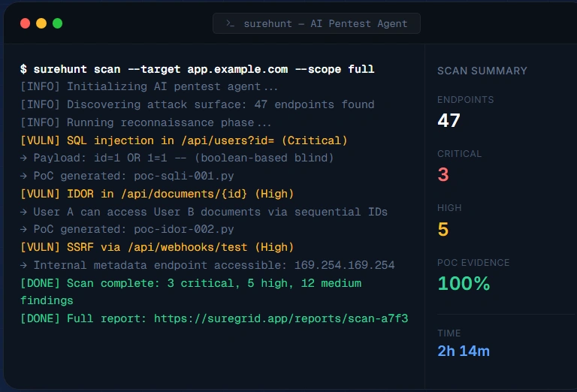Click the SSRF via webhooks vulnerability line
The width and height of the screenshot is (577, 392).
[x=157, y=247]
